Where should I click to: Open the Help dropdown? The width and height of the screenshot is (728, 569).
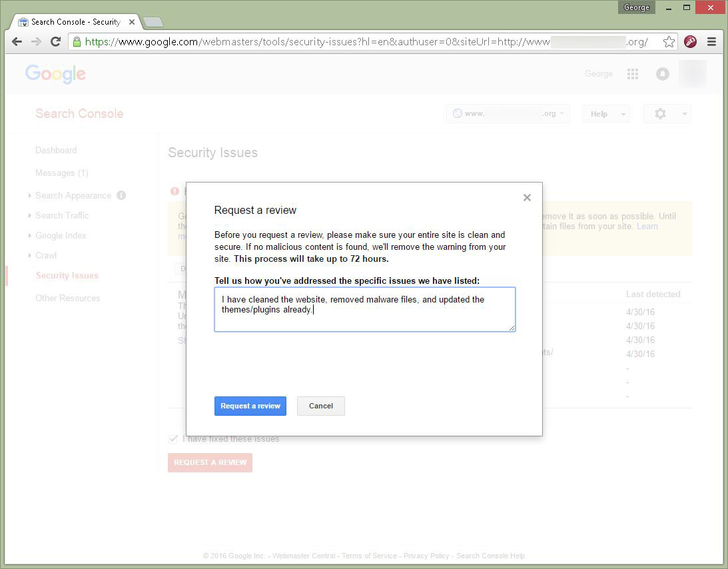click(x=606, y=114)
